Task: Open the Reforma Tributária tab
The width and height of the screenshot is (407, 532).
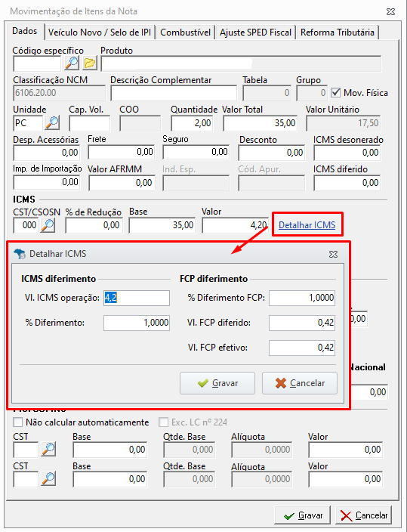Action: 338,32
